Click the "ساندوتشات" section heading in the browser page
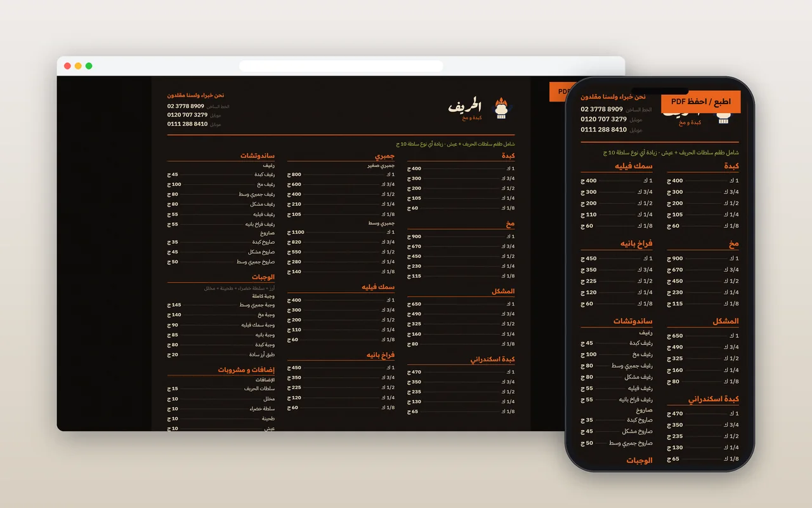This screenshot has height=508, width=812. [x=258, y=156]
